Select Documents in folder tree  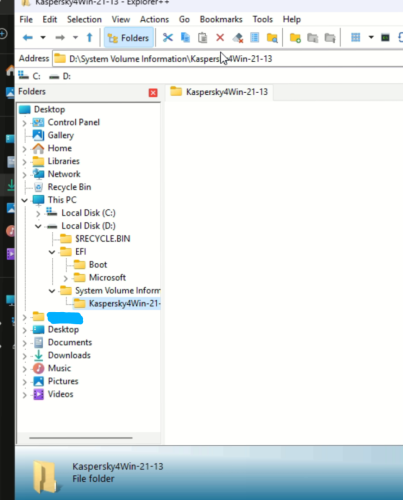point(70,342)
